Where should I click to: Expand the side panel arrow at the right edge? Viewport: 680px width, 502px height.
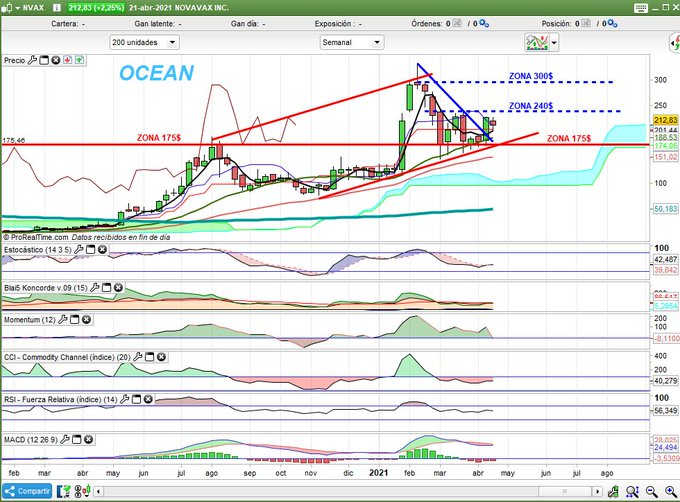675,43
